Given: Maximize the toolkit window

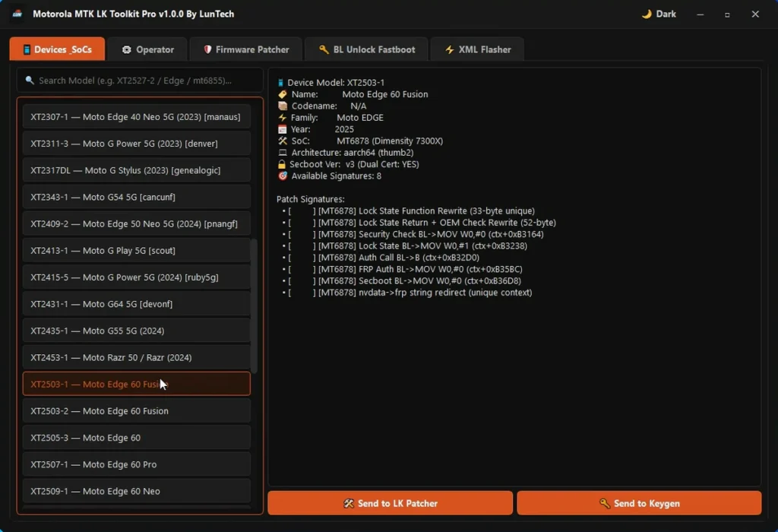Looking at the screenshot, I should coord(727,14).
